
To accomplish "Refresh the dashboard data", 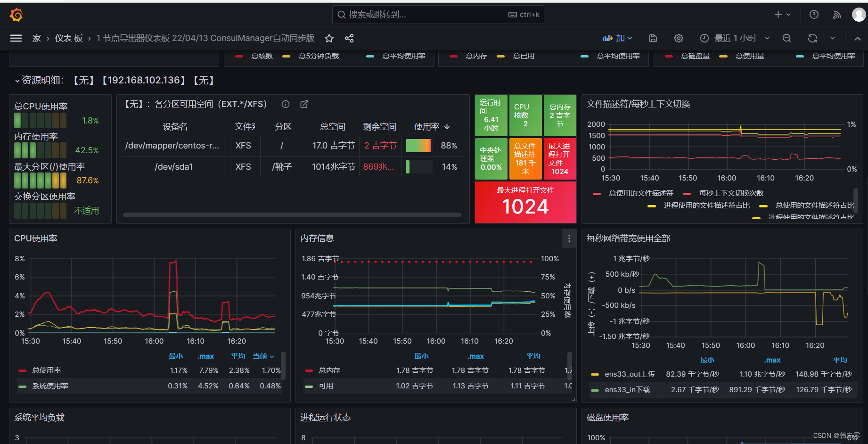I will [812, 38].
